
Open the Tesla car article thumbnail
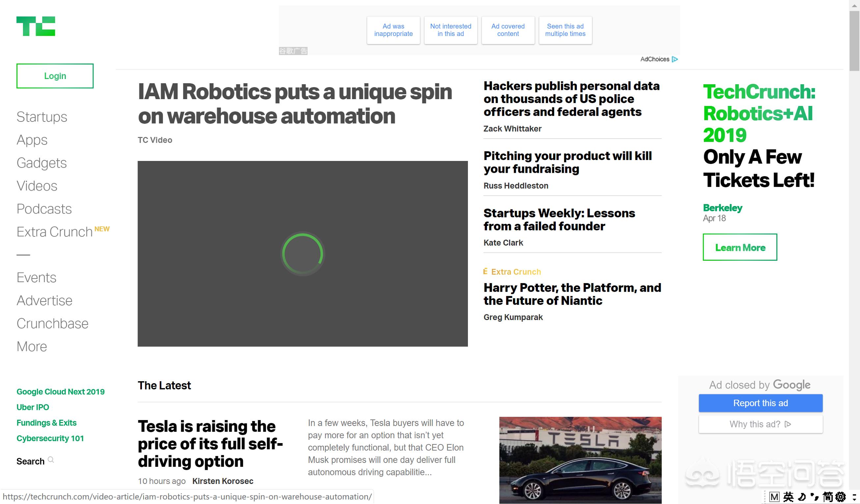pyautogui.click(x=580, y=460)
